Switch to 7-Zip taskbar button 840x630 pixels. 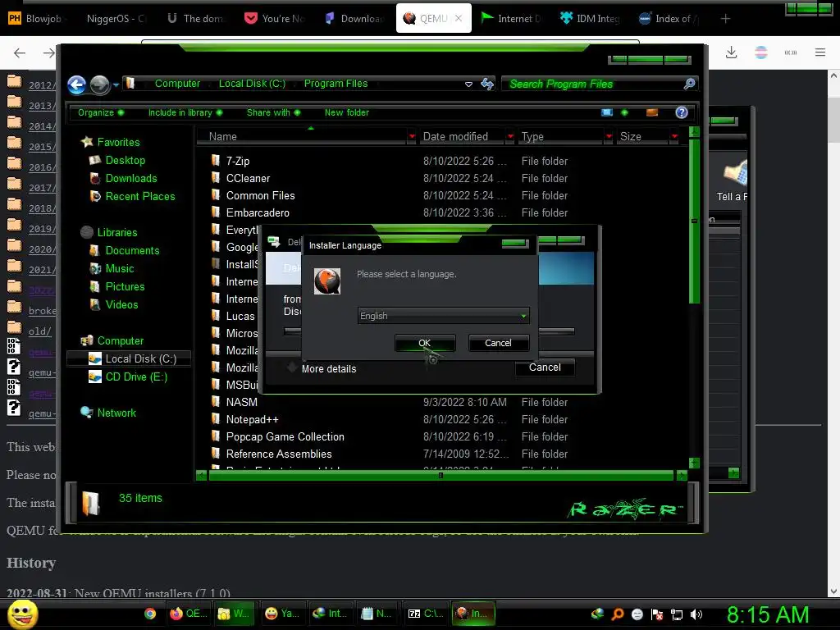(425, 614)
